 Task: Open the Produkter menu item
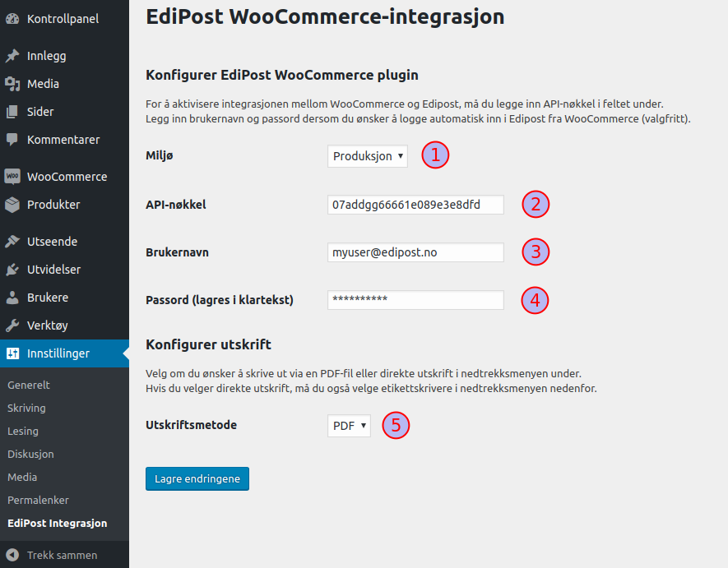[x=64, y=205]
